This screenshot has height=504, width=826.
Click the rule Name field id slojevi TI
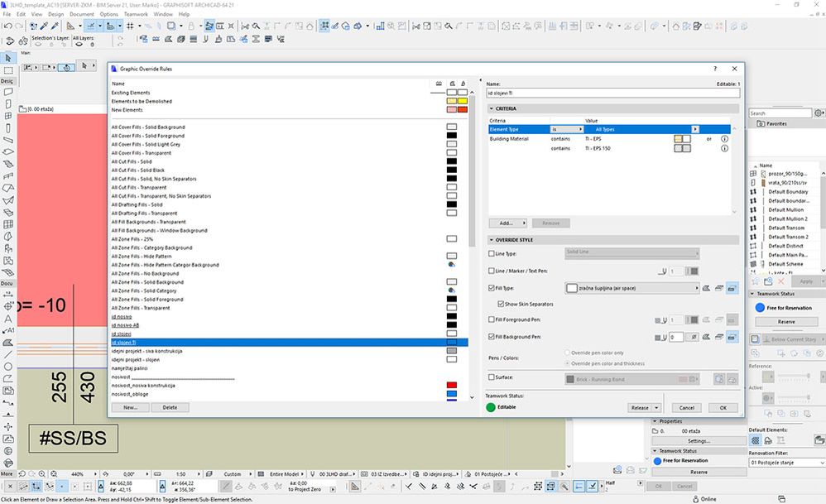[x=612, y=94]
